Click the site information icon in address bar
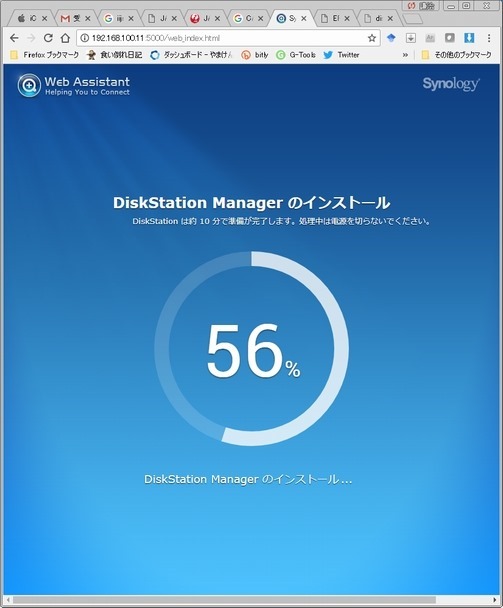The image size is (503, 608). [84, 38]
